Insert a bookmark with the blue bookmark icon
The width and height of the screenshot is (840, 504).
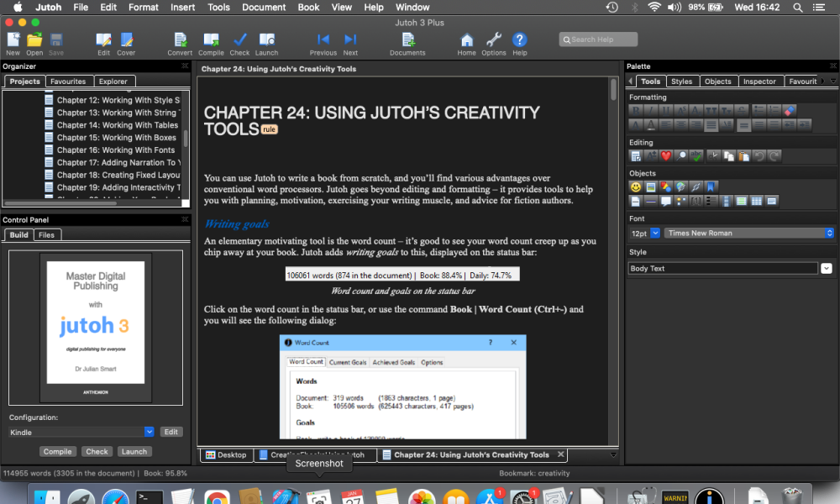711,186
